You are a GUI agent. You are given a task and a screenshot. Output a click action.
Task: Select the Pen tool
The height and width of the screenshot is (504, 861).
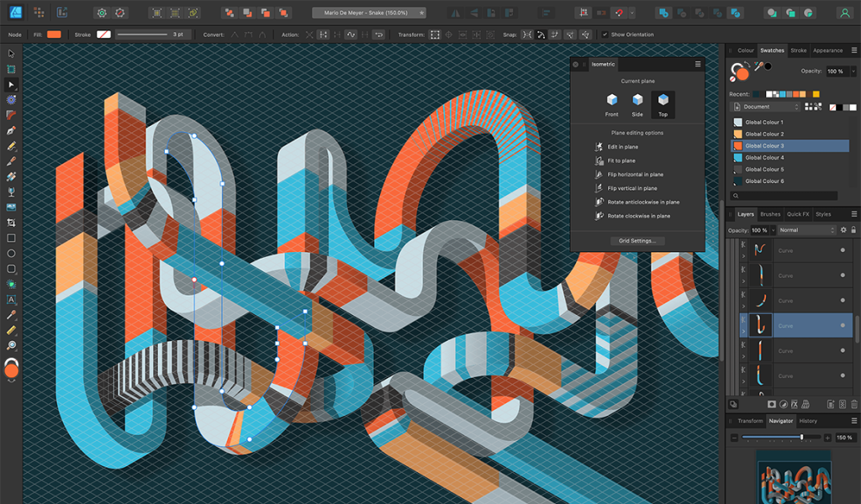coord(11,130)
